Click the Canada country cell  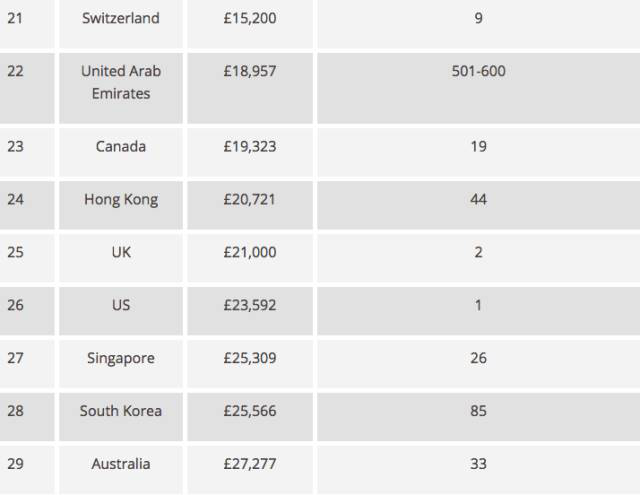121,147
